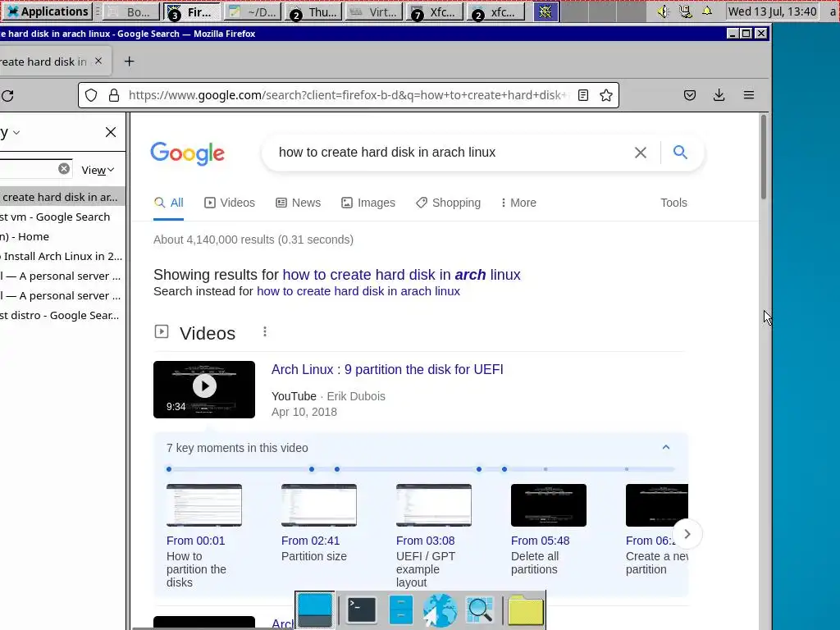Open Firefox hamburger application menu

[749, 95]
